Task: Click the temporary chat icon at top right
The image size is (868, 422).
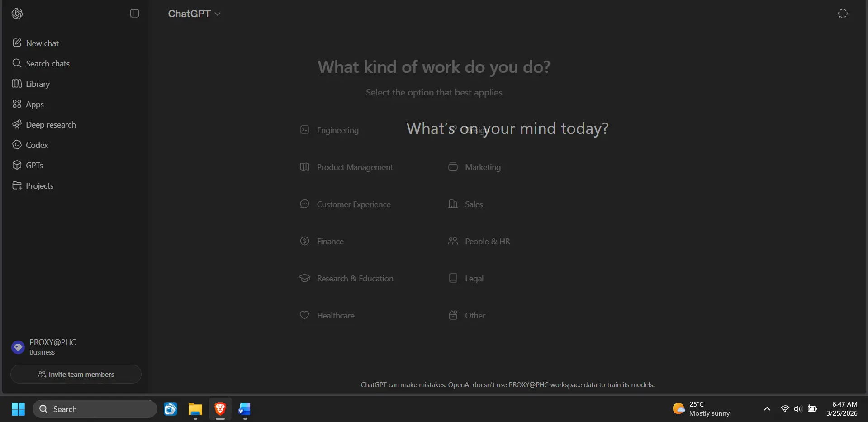Action: point(842,14)
